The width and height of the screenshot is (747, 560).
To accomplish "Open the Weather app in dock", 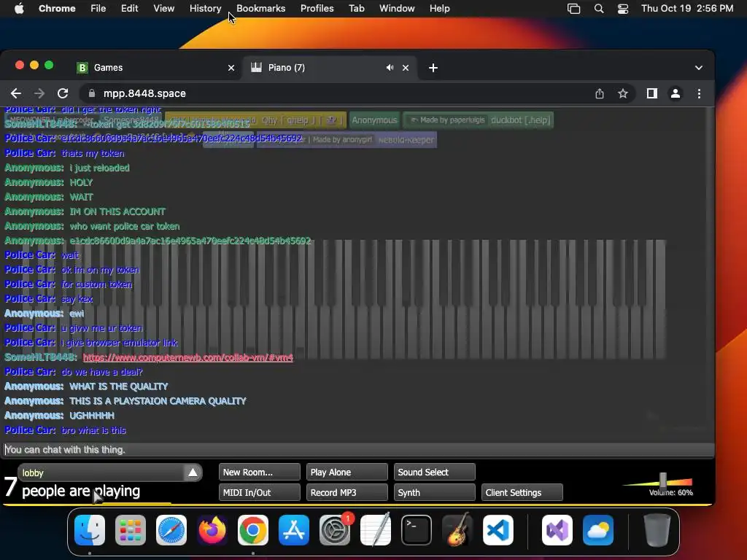I will pyautogui.click(x=598, y=529).
